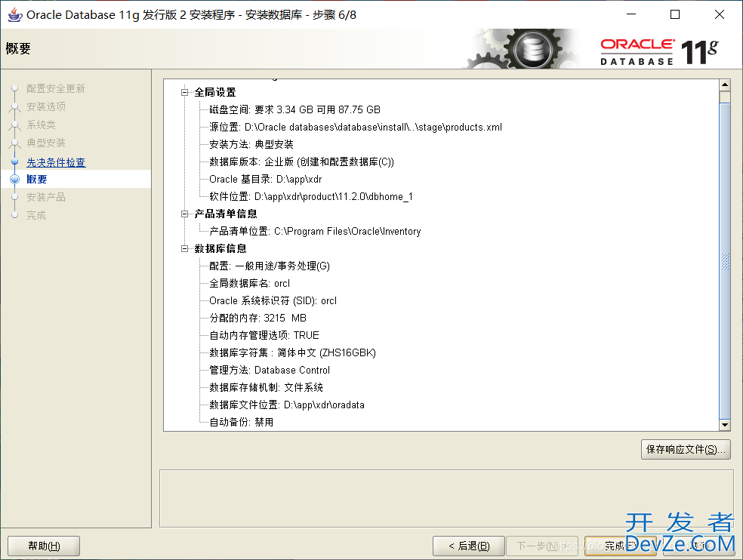Close the Oracle installer window

click(720, 14)
